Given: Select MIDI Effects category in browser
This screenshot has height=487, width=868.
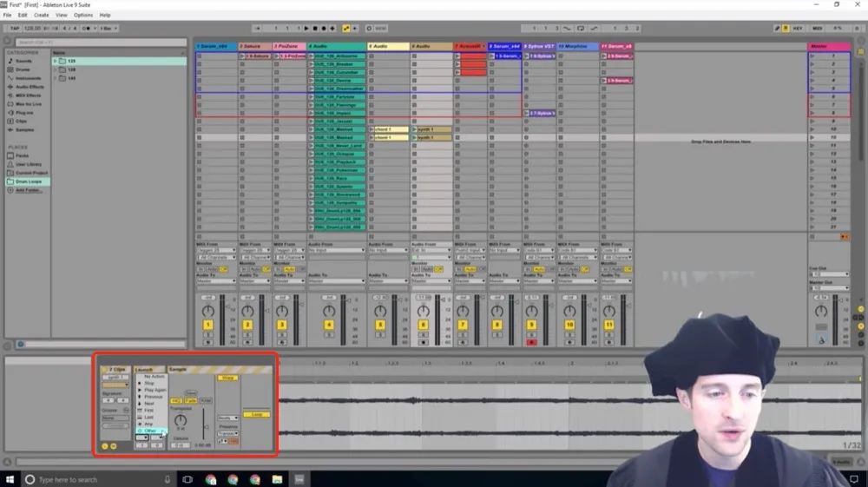Looking at the screenshot, I should tap(29, 95).
